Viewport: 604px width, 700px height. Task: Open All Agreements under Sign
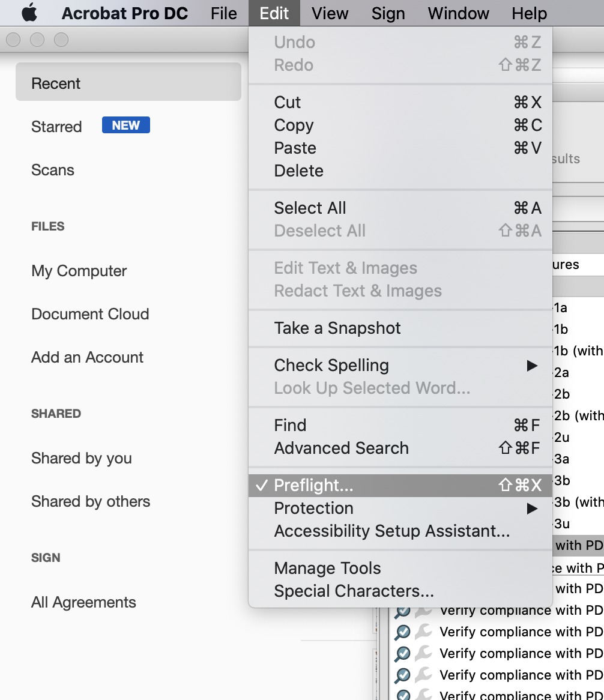click(83, 602)
